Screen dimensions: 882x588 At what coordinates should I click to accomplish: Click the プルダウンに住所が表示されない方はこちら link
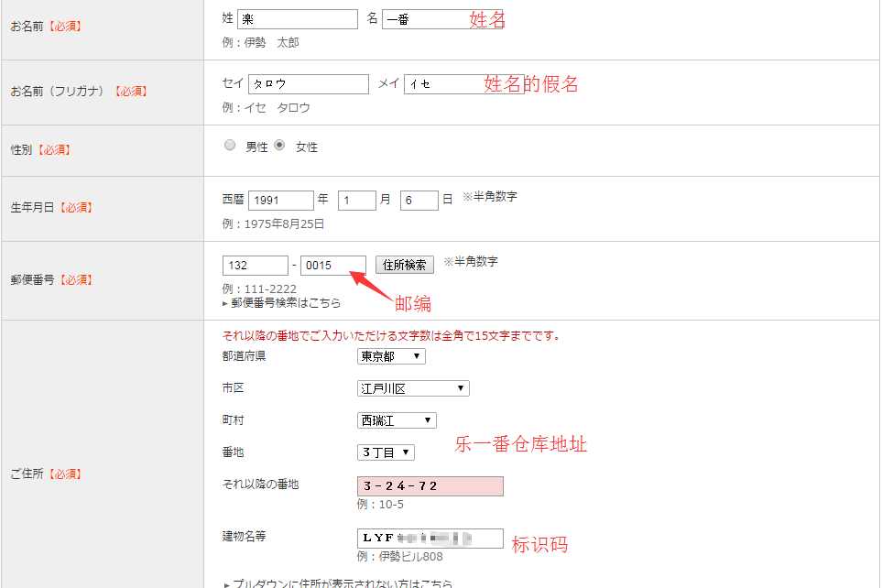(343, 583)
